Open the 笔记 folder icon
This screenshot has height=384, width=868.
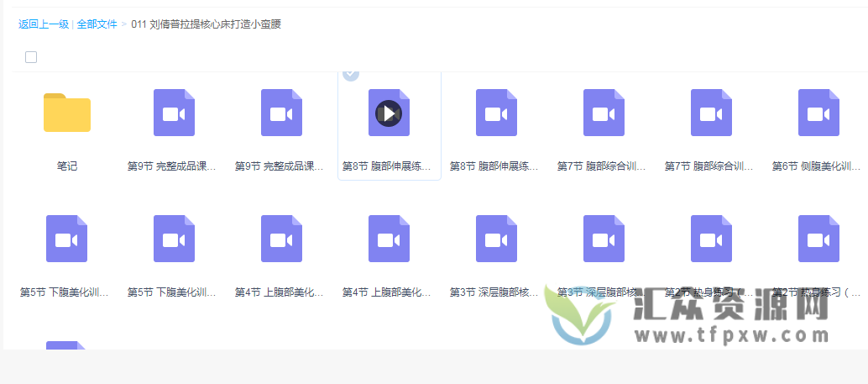[x=67, y=113]
